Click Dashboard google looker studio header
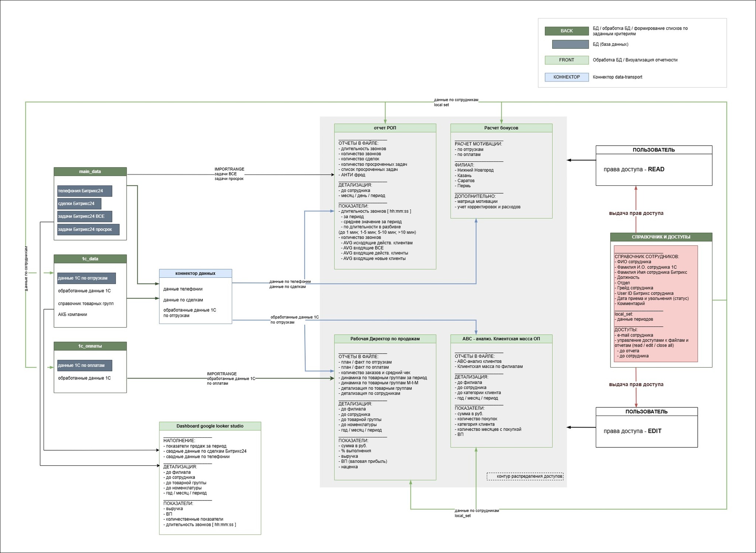The image size is (756, 553). pos(210,426)
